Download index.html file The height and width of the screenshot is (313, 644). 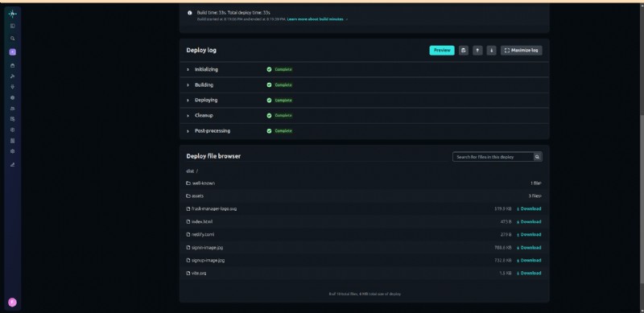point(529,222)
